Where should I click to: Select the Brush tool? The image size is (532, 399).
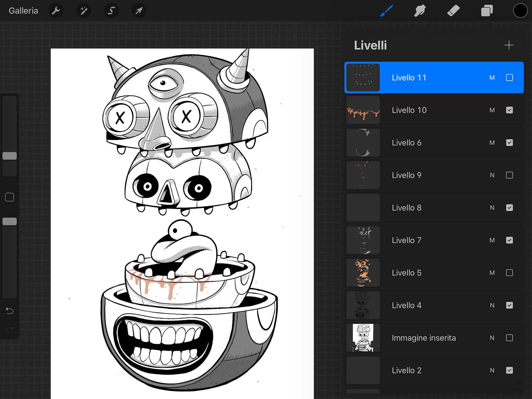point(387,11)
